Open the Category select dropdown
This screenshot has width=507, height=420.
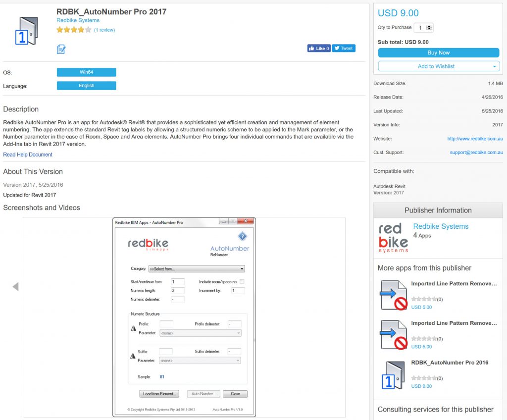[x=197, y=269]
